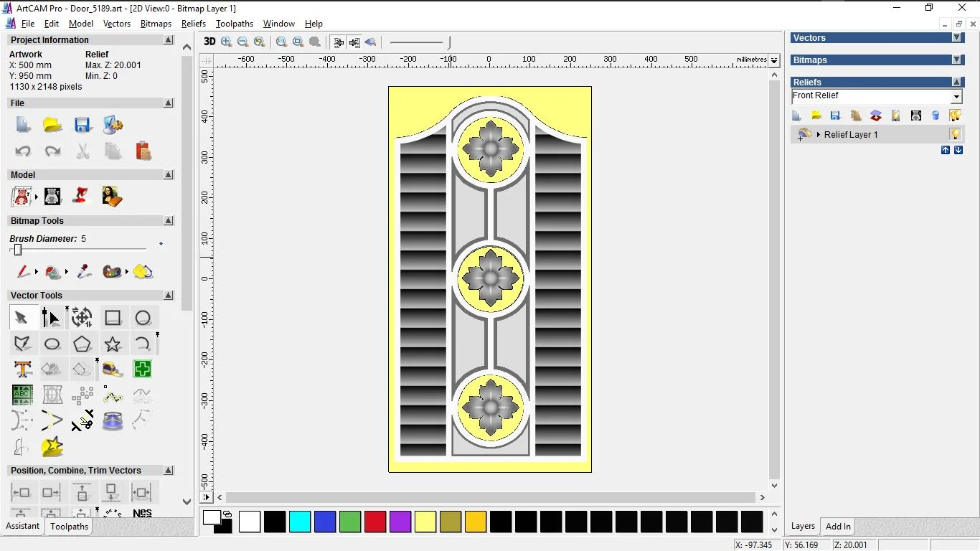Select the Create Rectangle vector tool
980x551 pixels.
tap(113, 318)
